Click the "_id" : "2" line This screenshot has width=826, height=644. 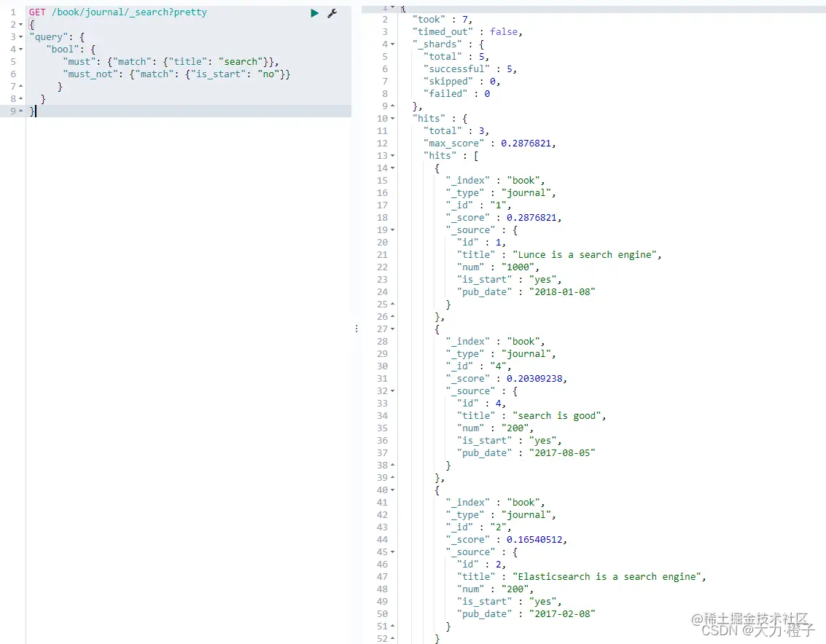click(478, 527)
